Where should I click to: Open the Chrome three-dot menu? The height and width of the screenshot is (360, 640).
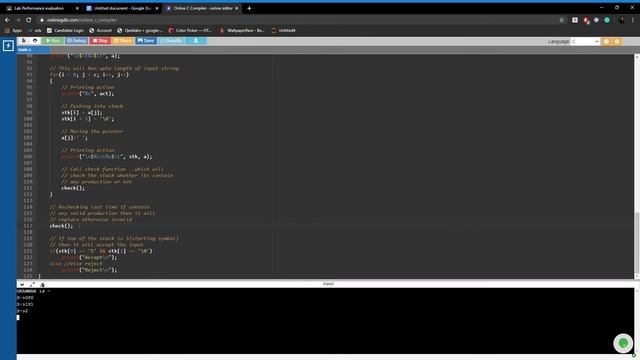click(x=633, y=20)
